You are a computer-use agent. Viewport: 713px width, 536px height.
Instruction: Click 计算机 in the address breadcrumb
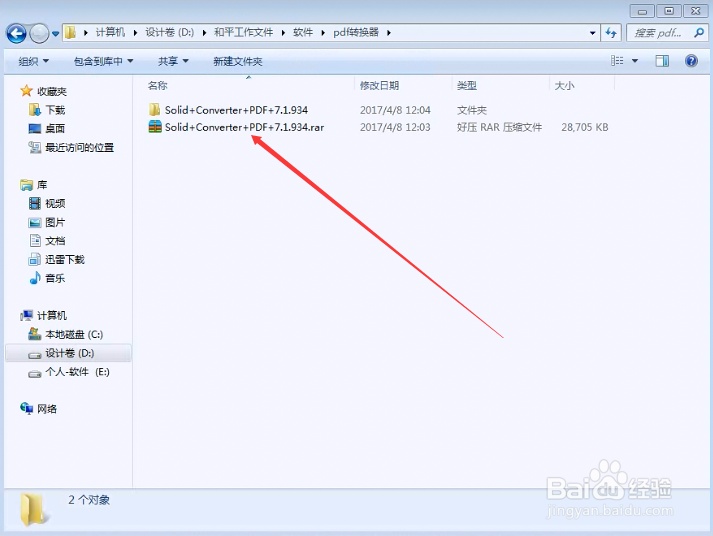point(110,32)
